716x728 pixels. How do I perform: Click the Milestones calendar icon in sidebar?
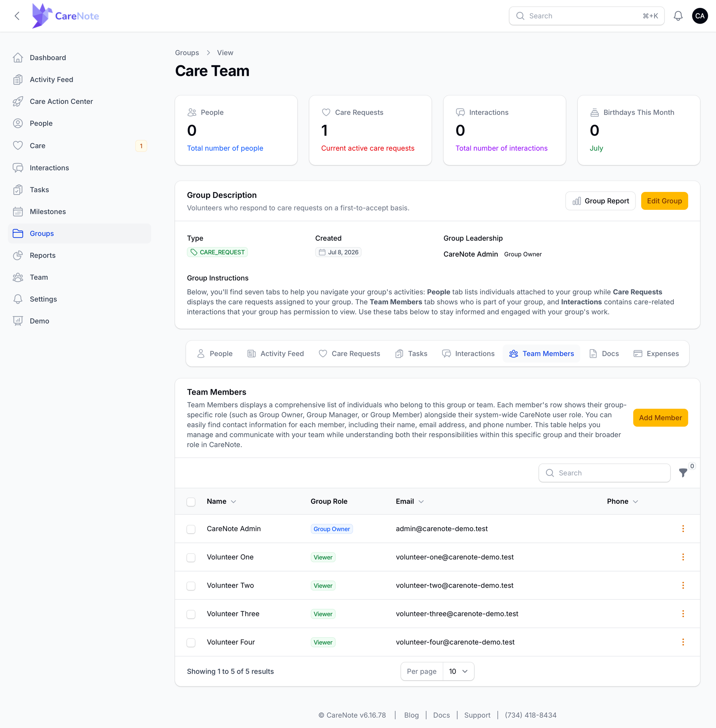pos(18,211)
